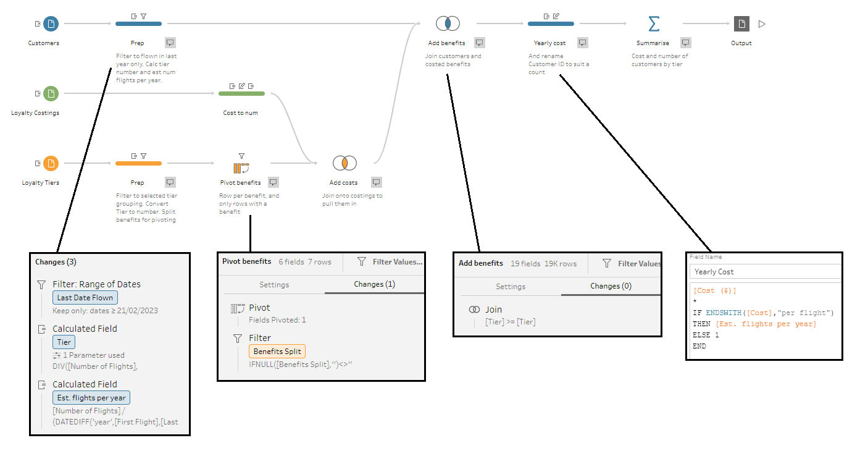Viewport: 868px width, 464px height.
Task: Select the Loyalty Tiers input icon
Action: [52, 163]
